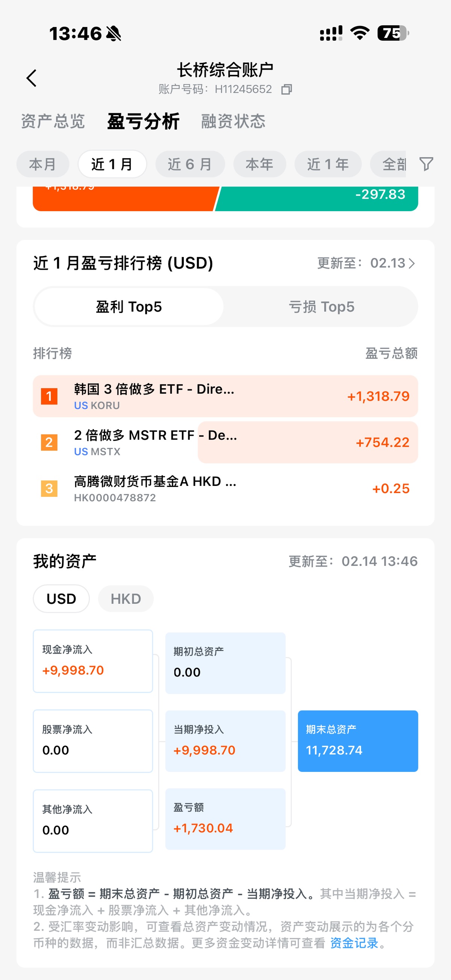This screenshot has width=451, height=980.
Task: Open the 资金记录 link
Action: [354, 943]
